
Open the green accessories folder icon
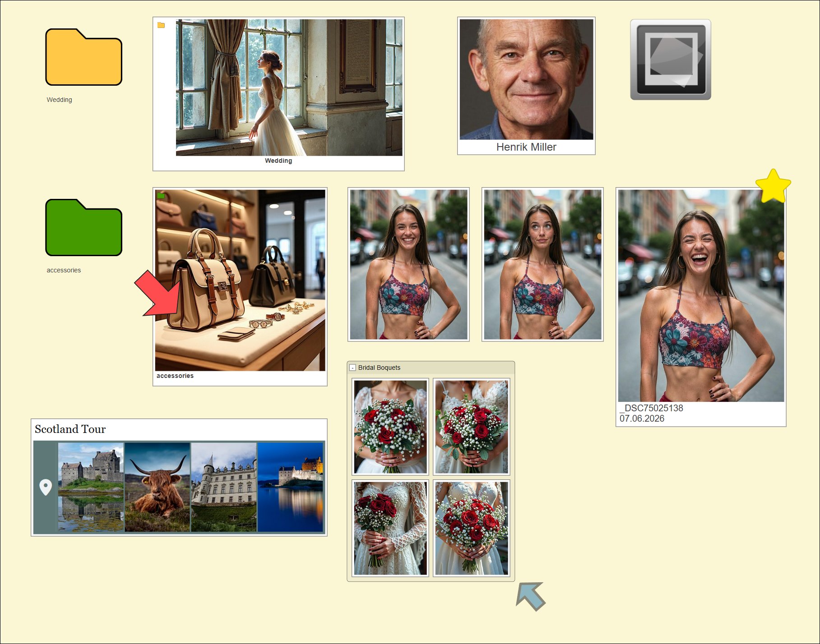coord(83,227)
